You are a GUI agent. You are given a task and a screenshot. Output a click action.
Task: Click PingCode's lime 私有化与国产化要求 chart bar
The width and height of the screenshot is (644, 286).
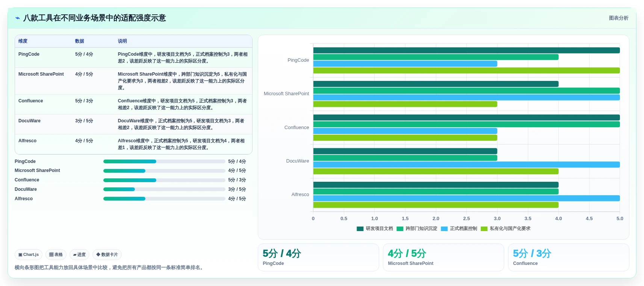pyautogui.click(x=466, y=70)
